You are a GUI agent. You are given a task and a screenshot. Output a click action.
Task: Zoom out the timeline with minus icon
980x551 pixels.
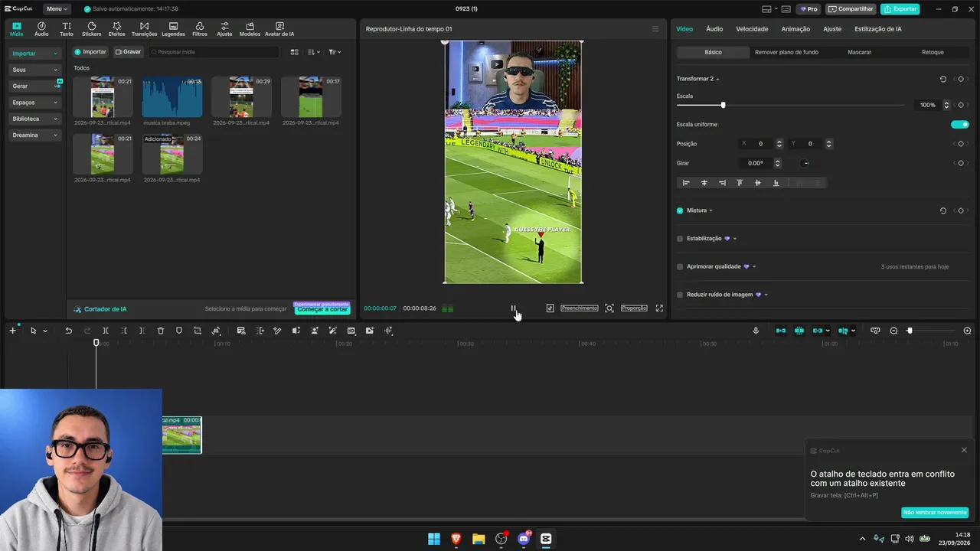point(893,331)
